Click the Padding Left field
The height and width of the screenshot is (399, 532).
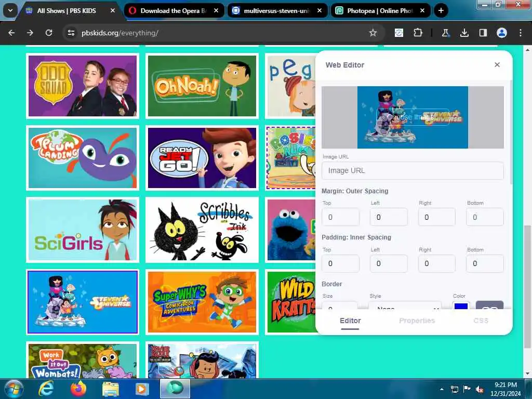pos(389,263)
